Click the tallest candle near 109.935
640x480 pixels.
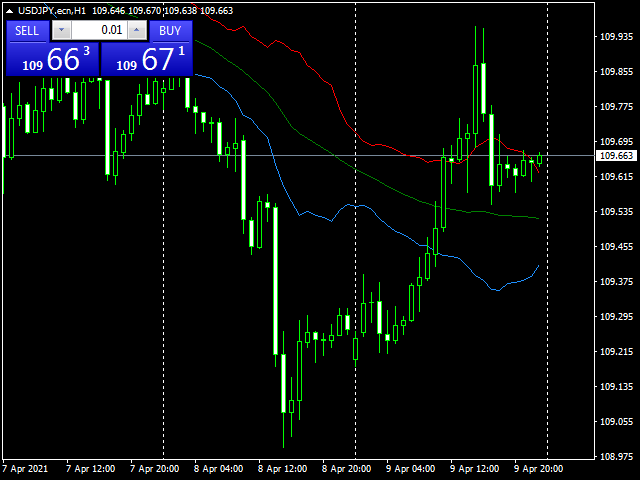(x=476, y=99)
